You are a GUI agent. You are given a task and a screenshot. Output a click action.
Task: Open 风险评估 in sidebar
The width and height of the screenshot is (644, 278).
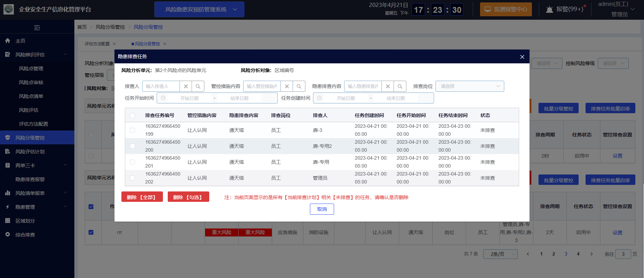point(29,110)
